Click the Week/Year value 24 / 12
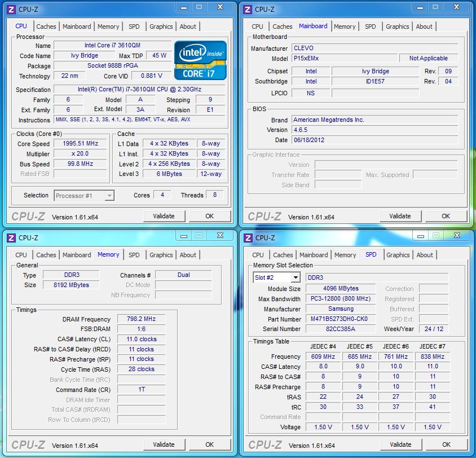 [434, 329]
